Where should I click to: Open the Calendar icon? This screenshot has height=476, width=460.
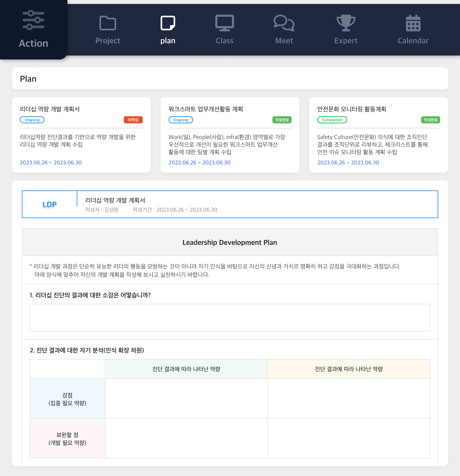click(413, 23)
